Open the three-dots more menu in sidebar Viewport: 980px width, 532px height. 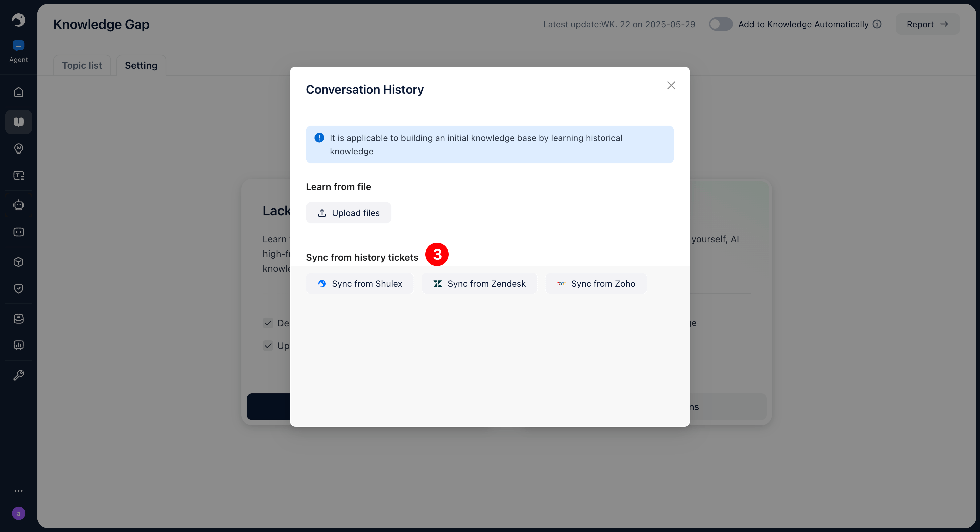click(18, 491)
